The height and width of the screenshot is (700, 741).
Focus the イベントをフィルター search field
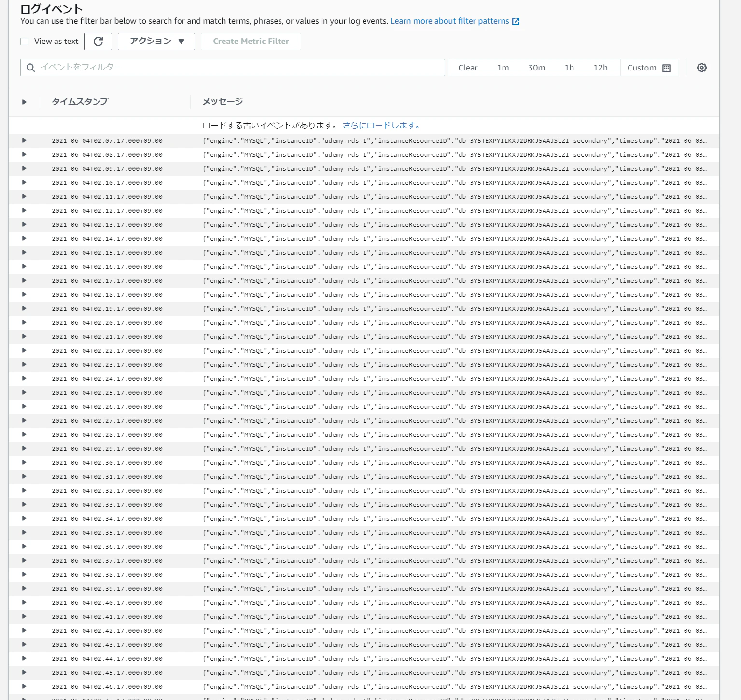(233, 68)
